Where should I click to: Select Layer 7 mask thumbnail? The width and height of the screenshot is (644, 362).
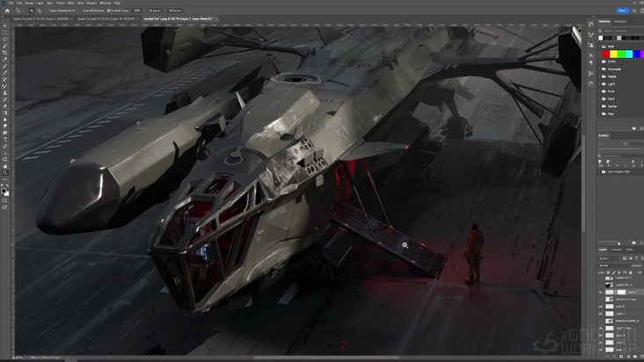[x=621, y=293]
